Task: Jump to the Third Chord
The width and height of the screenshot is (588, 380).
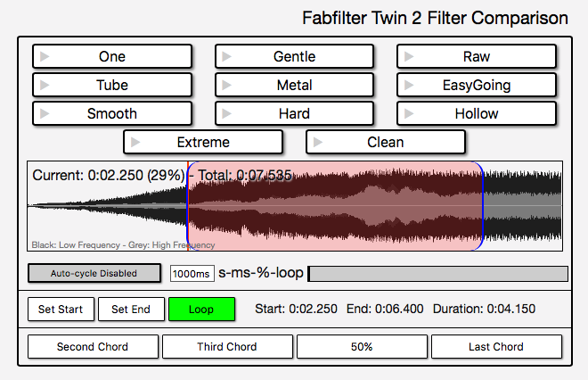Action: pyautogui.click(x=227, y=346)
